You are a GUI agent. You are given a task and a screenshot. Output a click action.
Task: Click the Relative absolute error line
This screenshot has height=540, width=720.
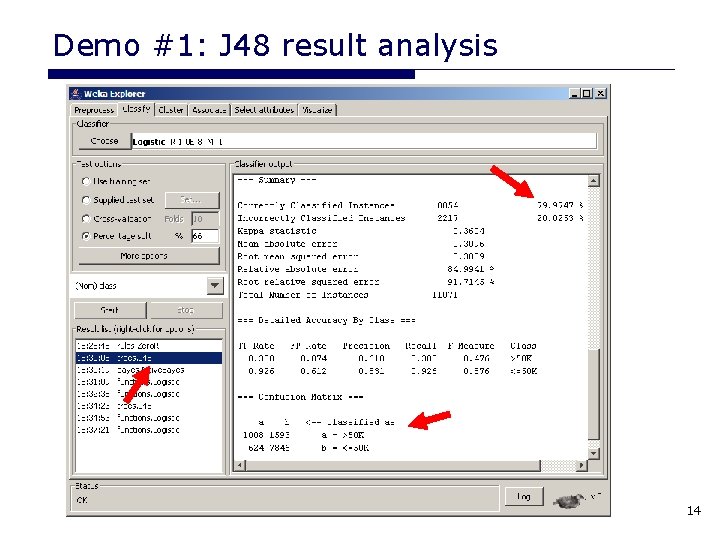point(366,269)
